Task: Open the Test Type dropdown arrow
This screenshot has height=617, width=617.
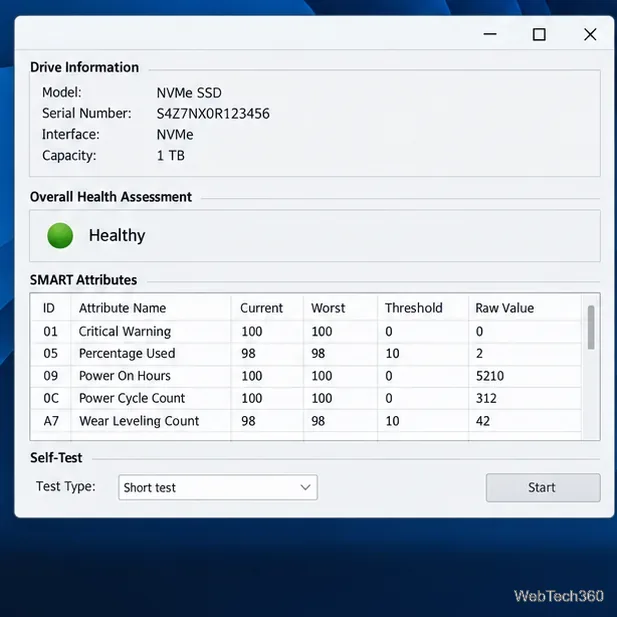Action: (305, 487)
